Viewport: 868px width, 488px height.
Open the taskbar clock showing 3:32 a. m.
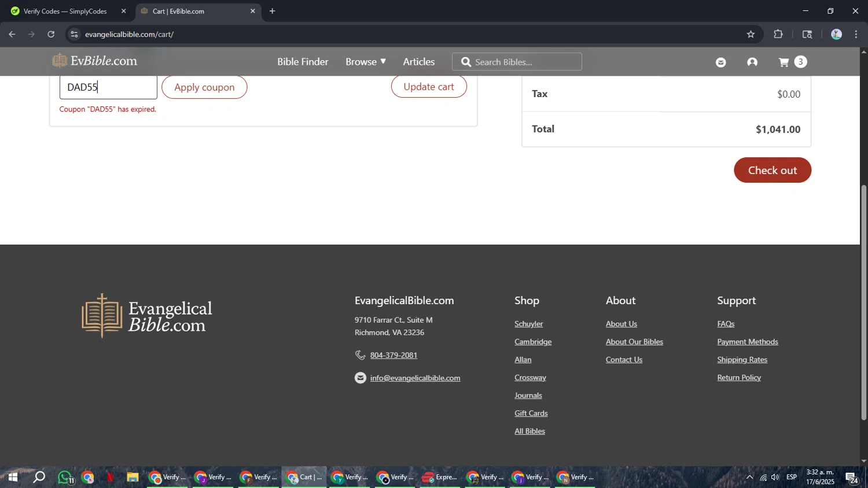click(x=820, y=477)
